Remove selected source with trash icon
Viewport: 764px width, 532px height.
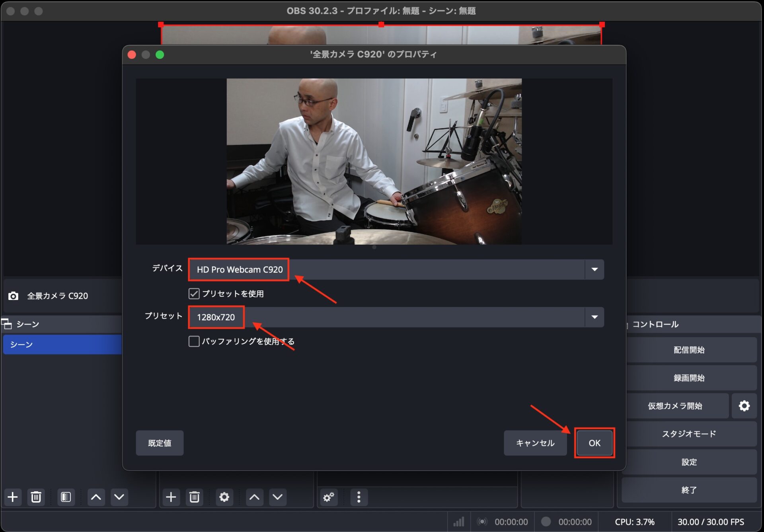click(x=194, y=497)
